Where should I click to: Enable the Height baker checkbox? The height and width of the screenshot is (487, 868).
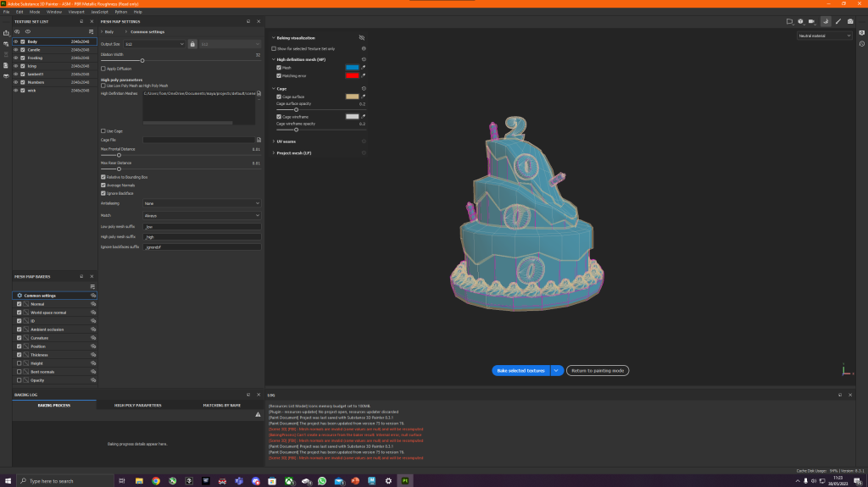tap(19, 363)
